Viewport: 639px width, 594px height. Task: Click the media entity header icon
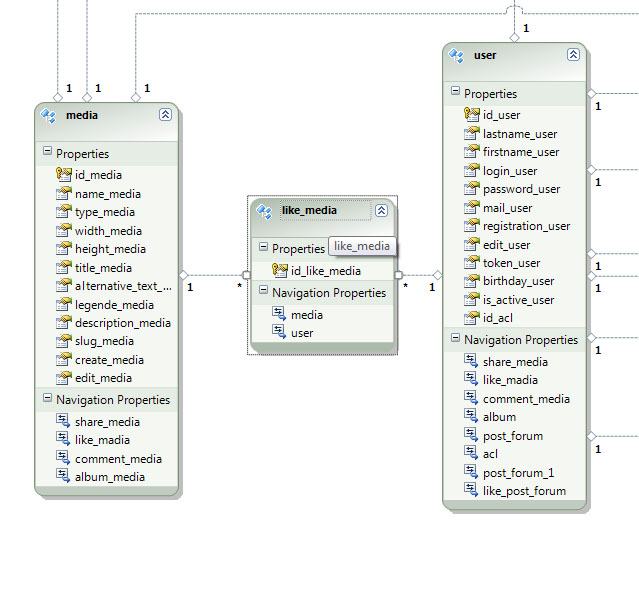[x=48, y=115]
